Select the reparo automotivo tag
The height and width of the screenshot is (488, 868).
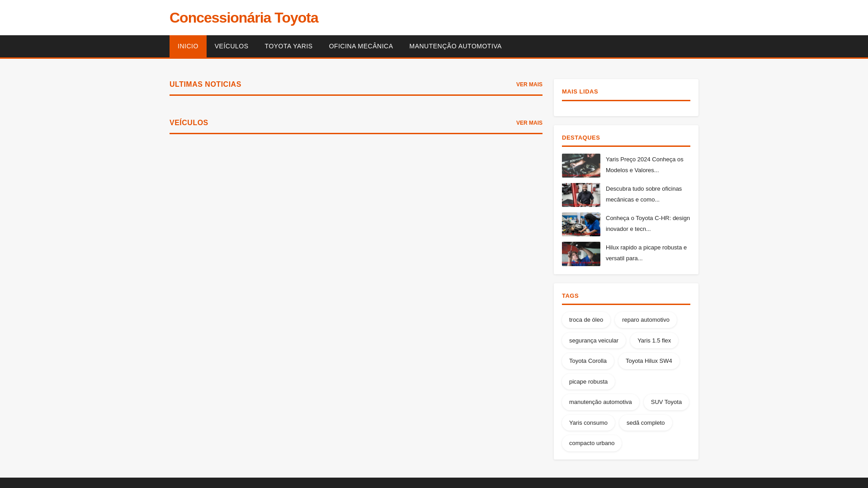click(646, 320)
